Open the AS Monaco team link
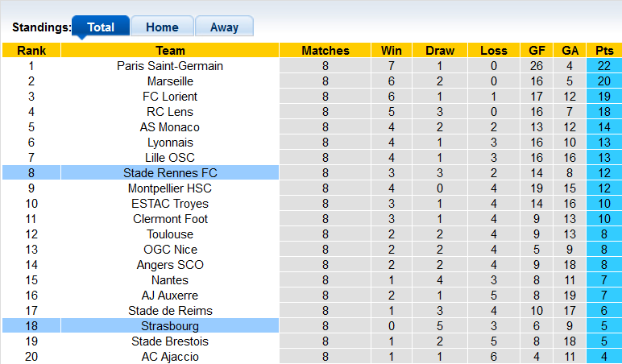 170,127
